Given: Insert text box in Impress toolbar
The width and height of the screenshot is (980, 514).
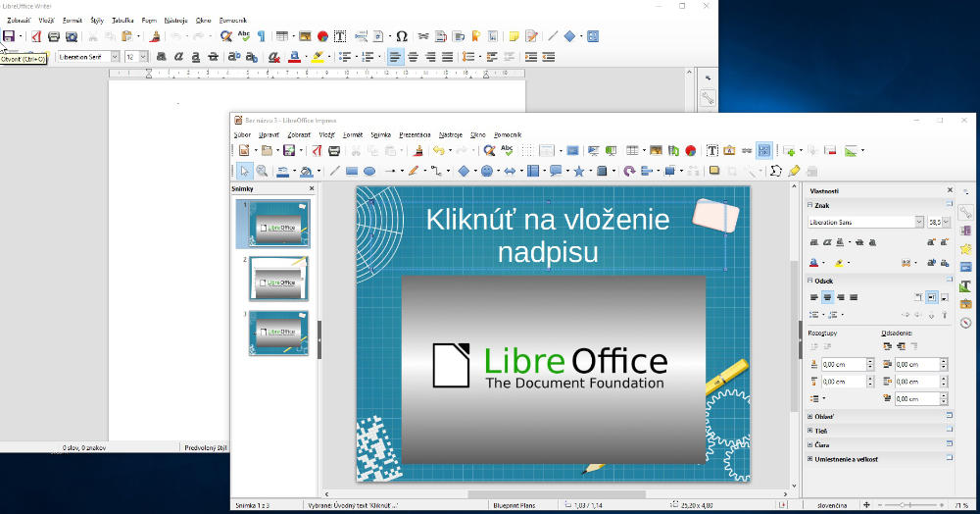Looking at the screenshot, I should [711, 151].
